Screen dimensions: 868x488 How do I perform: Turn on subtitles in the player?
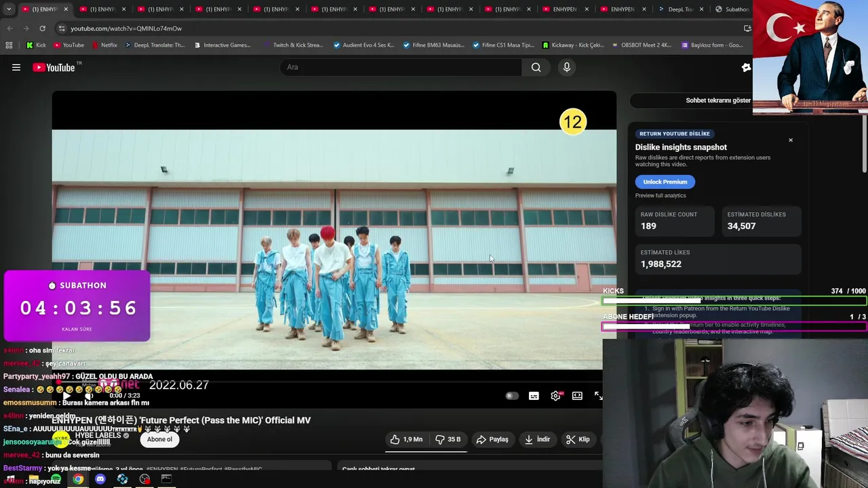[534, 396]
